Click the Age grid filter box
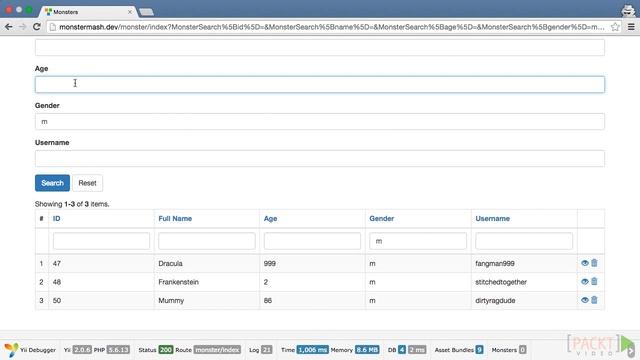The width and height of the screenshot is (640, 360). point(312,241)
